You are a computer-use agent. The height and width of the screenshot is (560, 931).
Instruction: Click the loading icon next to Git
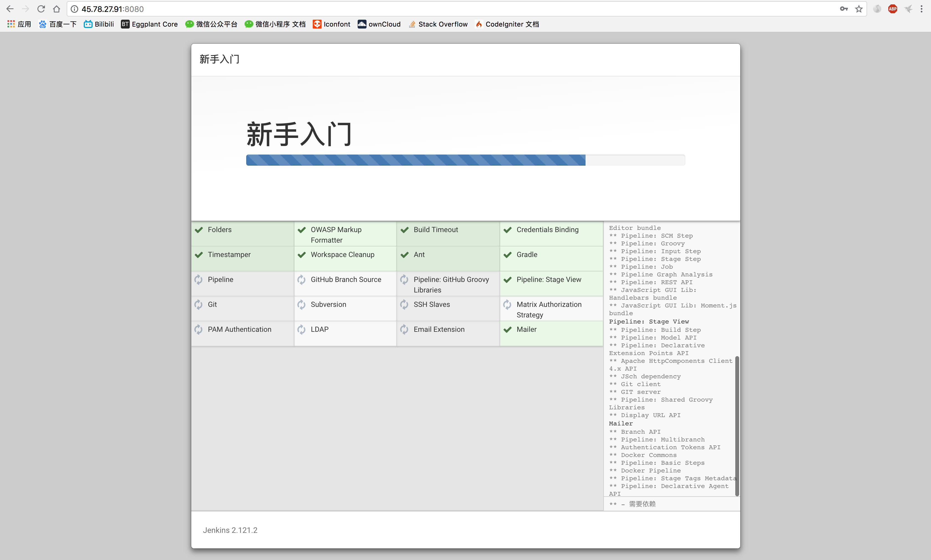pyautogui.click(x=198, y=305)
